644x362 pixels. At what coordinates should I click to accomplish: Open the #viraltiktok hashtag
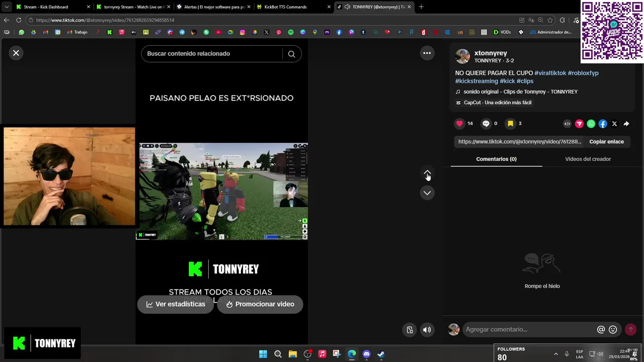pyautogui.click(x=550, y=73)
